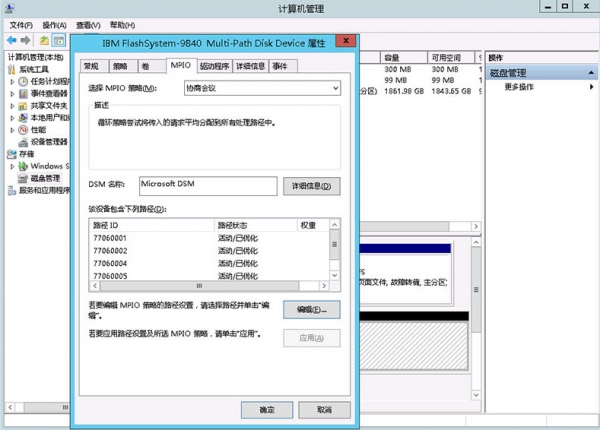Open the 文件(F) menu
The image size is (600, 430).
[21, 25]
